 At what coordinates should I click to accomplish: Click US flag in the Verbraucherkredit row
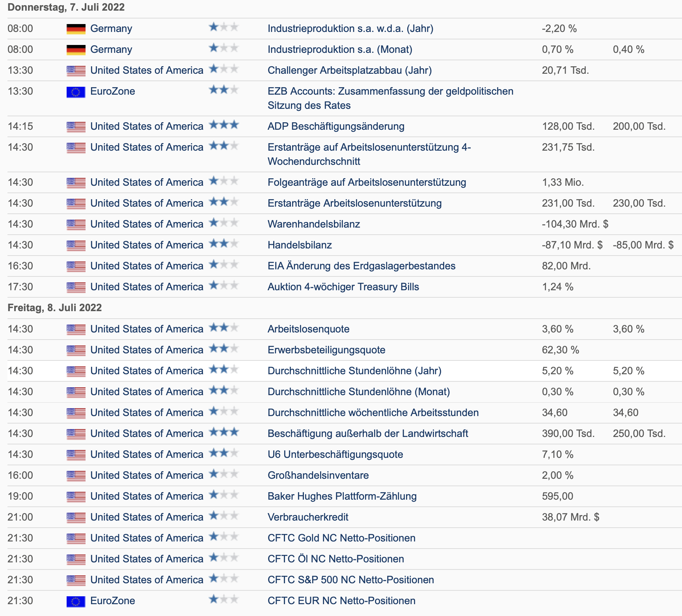[76, 517]
